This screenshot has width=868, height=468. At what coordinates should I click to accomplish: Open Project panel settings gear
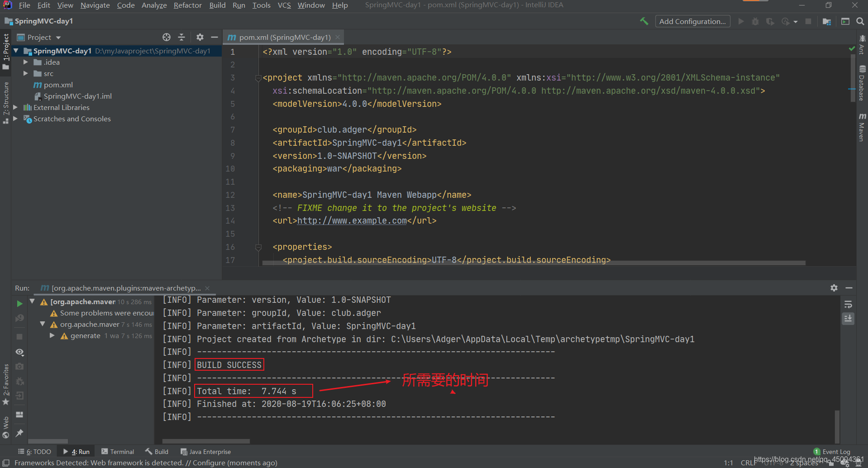pyautogui.click(x=200, y=37)
